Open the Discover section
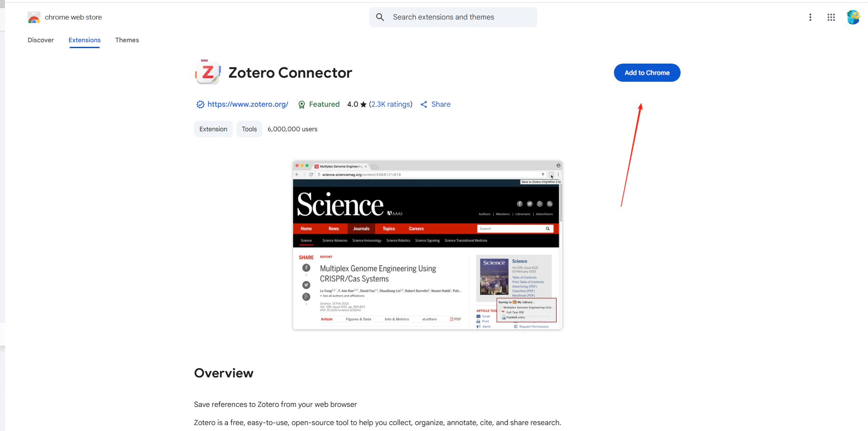The height and width of the screenshot is (431, 868). click(x=41, y=40)
